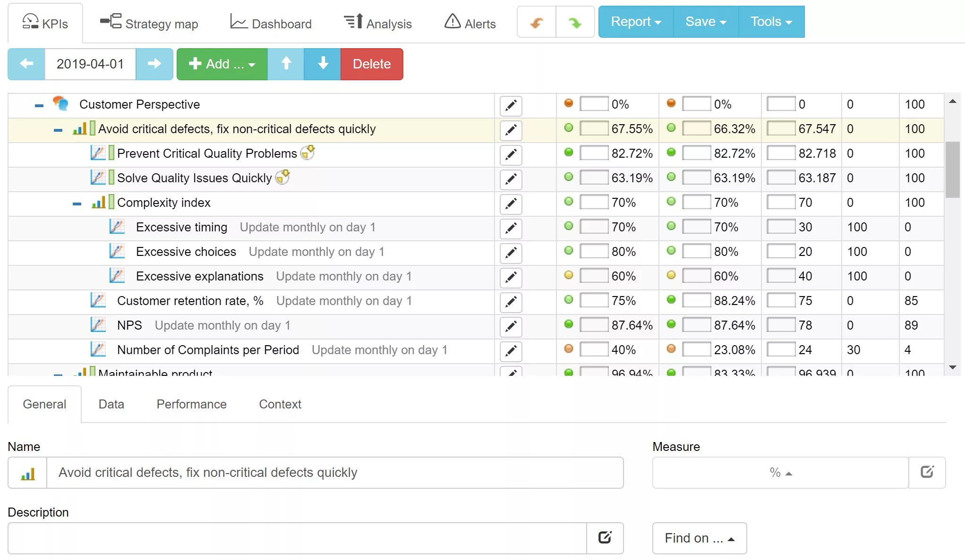Toggle orange status dot for Number of Complaints
965x560 pixels.
tap(570, 348)
